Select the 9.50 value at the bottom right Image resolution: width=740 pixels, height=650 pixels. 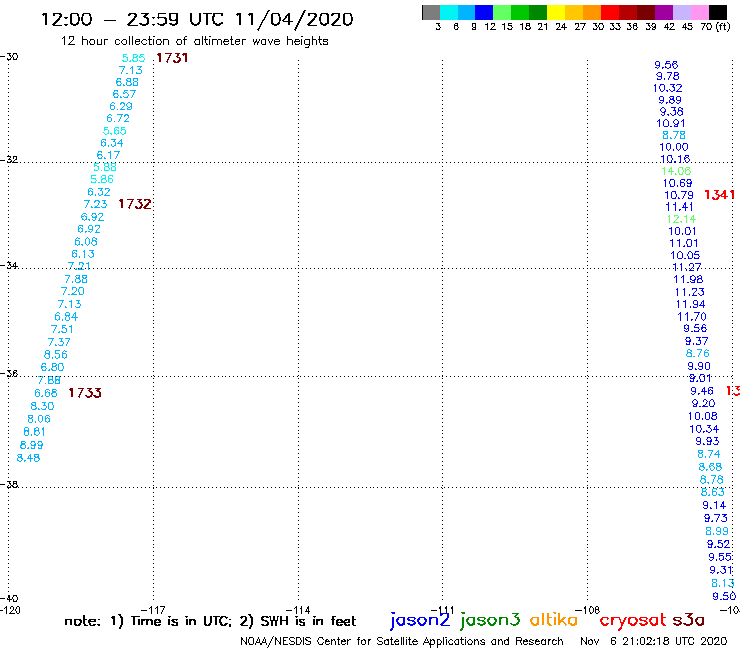(x=724, y=596)
